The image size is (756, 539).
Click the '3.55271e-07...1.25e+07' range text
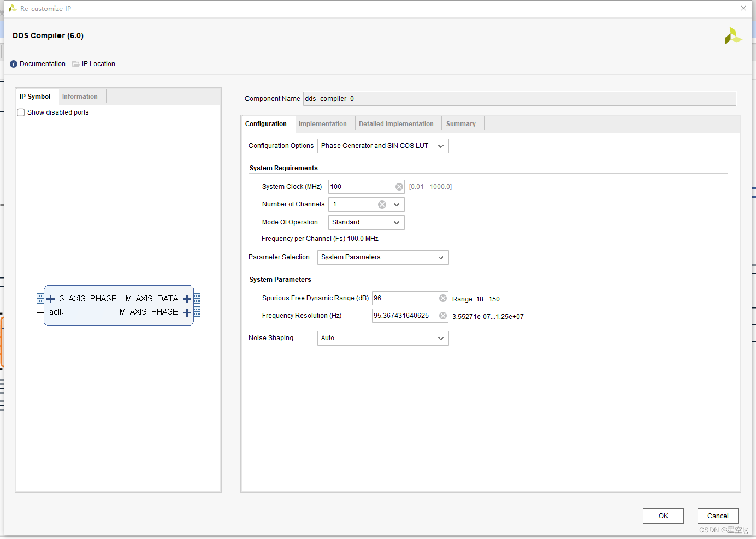coord(488,317)
